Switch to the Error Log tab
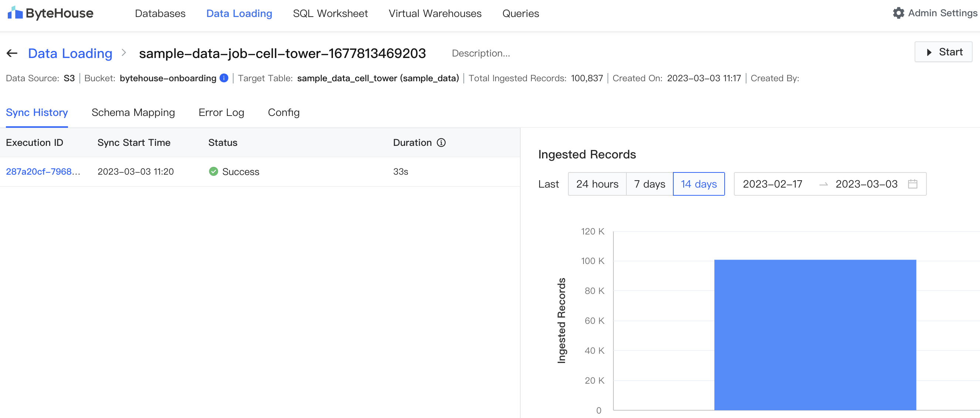The image size is (980, 418). pyautogui.click(x=221, y=113)
